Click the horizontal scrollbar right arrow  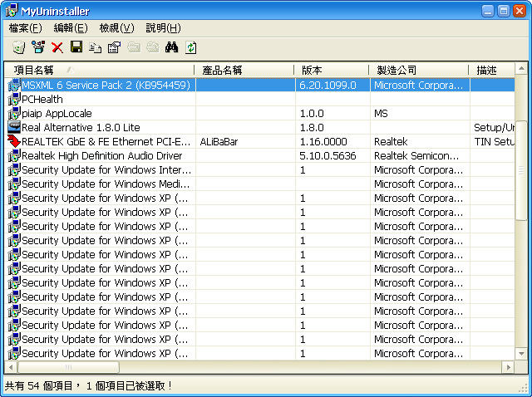click(508, 367)
